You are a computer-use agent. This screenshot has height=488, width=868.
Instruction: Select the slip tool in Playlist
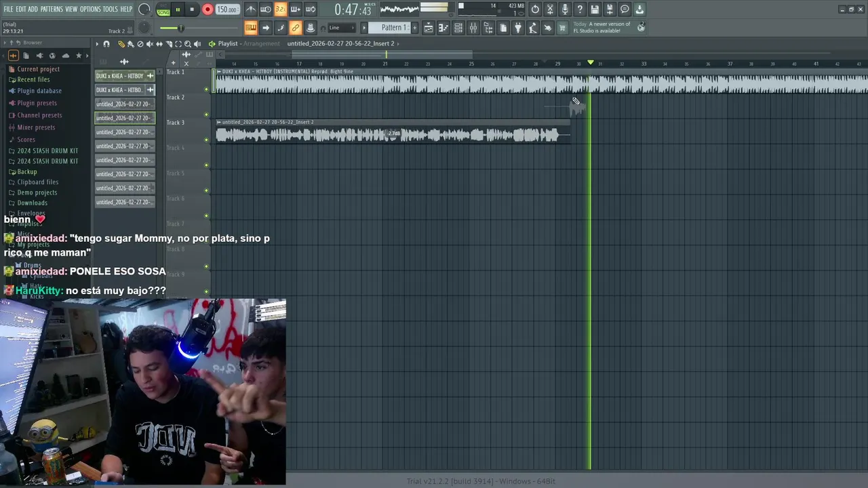point(159,44)
